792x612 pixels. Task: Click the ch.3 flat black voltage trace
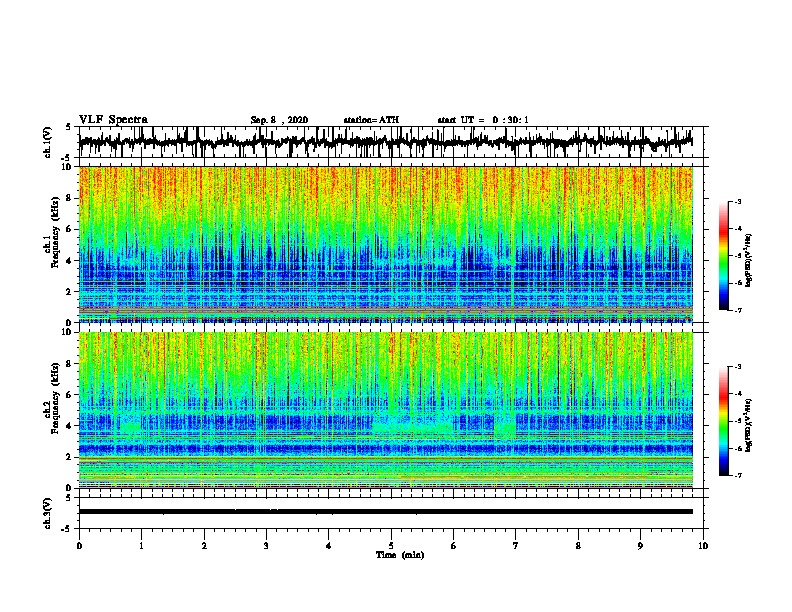coord(386,512)
